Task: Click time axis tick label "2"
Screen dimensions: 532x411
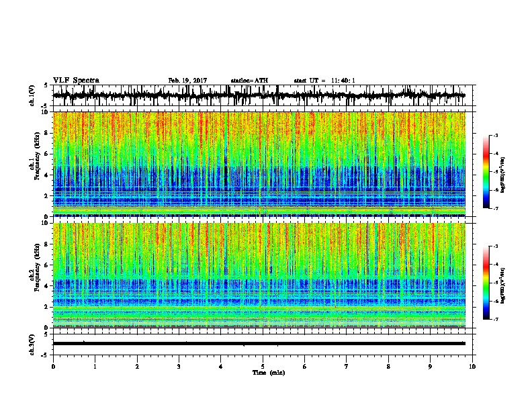Action: click(x=137, y=366)
